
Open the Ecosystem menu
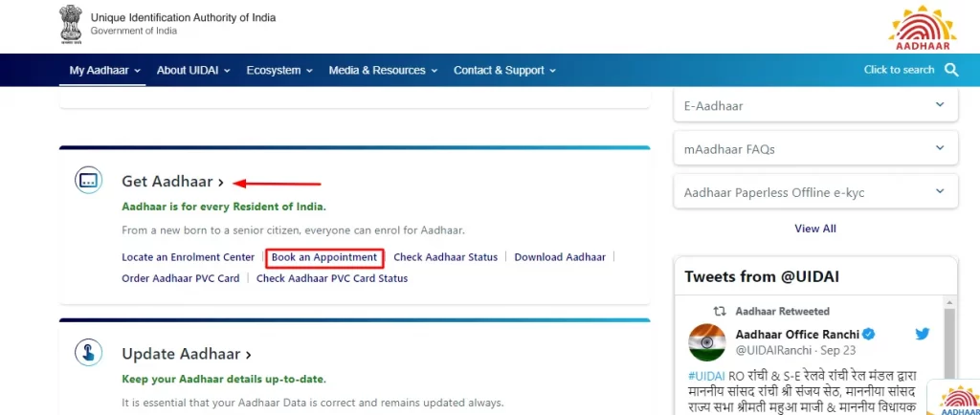coord(279,70)
